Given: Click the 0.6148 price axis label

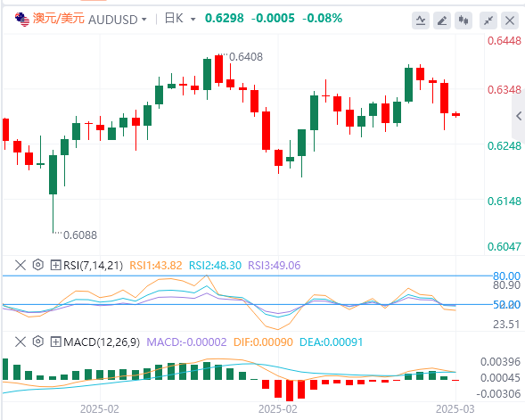Looking at the screenshot, I should (x=504, y=202).
